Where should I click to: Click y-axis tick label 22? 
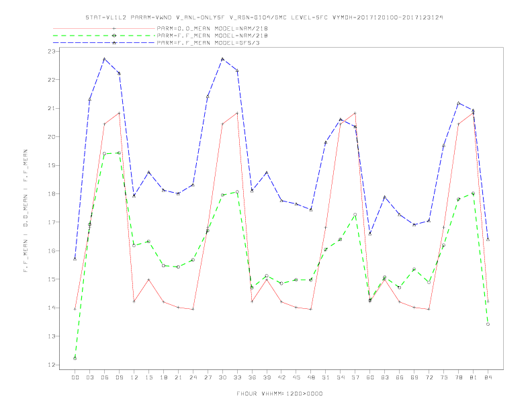[52, 80]
